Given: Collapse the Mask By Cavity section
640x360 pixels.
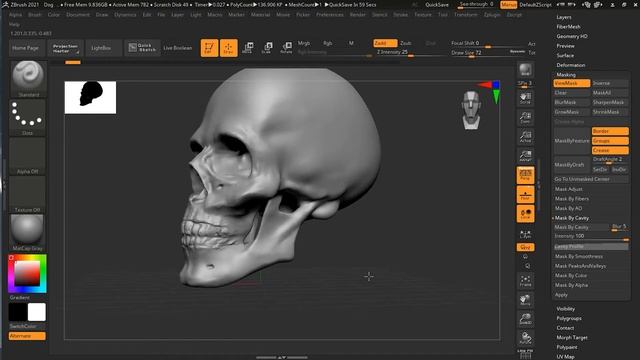Looking at the screenshot, I should (x=571, y=218).
